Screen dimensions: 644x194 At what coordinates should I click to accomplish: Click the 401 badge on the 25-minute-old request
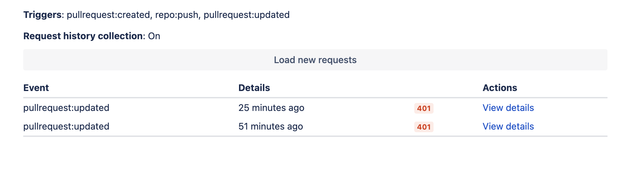coord(424,108)
